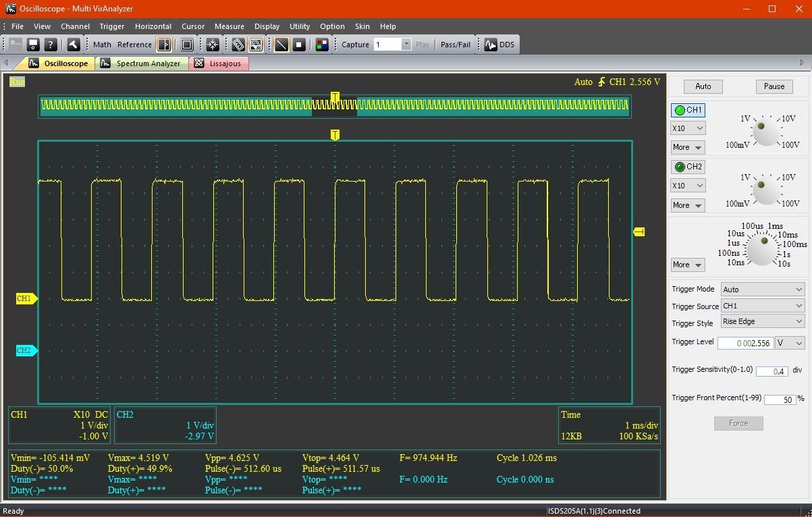Click the Save floppy disk icon

pos(33,45)
